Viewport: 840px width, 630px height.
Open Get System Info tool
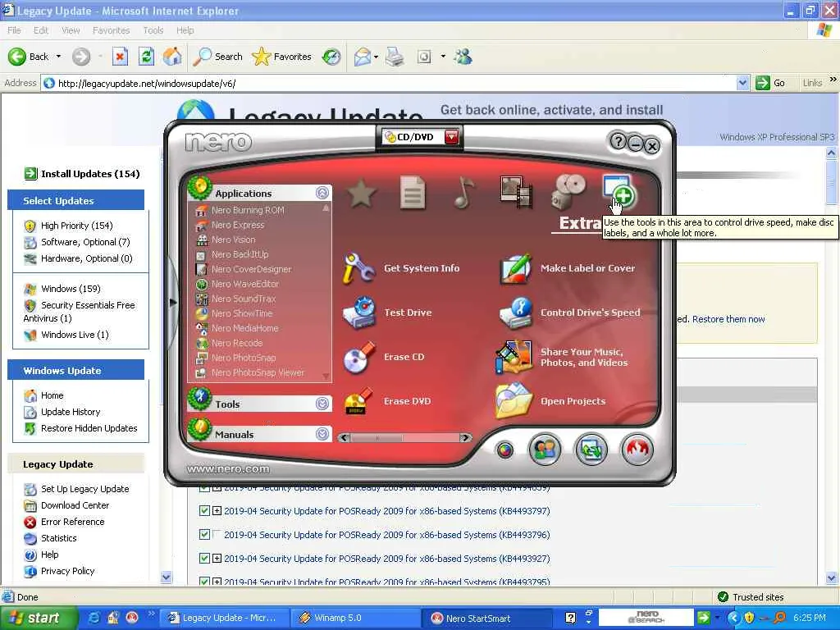(422, 268)
